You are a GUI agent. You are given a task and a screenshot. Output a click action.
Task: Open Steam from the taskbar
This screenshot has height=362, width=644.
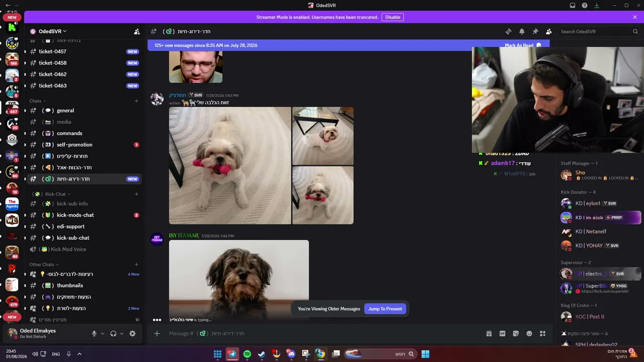pyautogui.click(x=262, y=354)
